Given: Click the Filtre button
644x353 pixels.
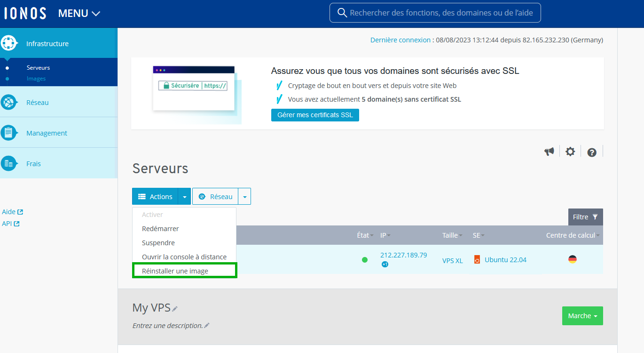Looking at the screenshot, I should [586, 217].
